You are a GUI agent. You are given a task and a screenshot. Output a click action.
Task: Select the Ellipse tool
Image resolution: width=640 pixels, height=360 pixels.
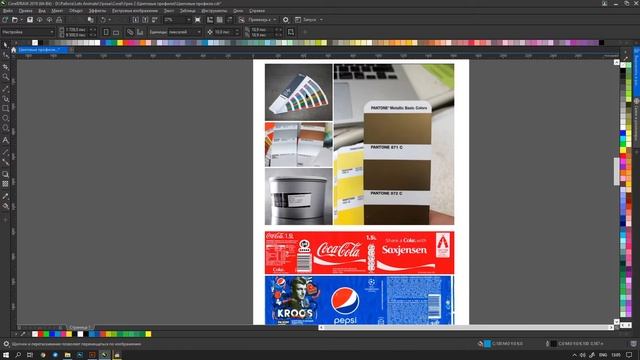point(5,118)
